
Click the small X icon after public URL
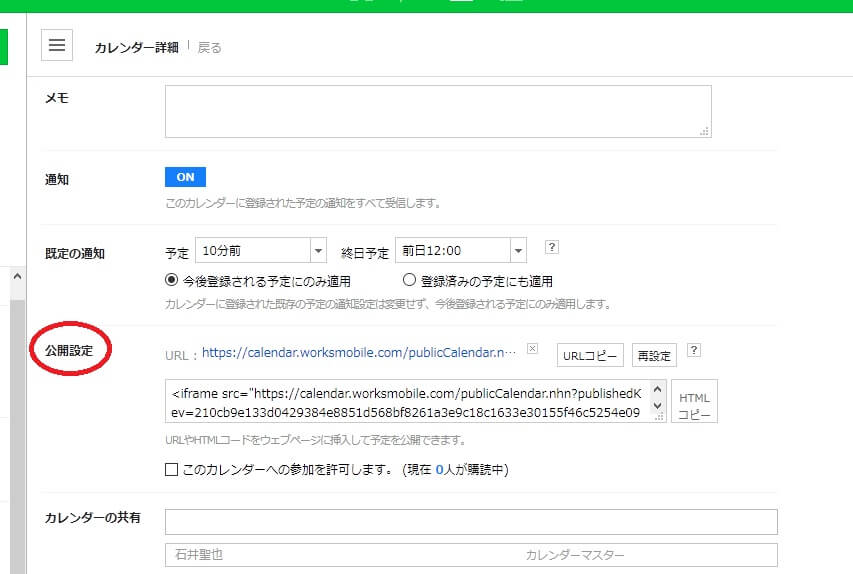click(x=532, y=349)
